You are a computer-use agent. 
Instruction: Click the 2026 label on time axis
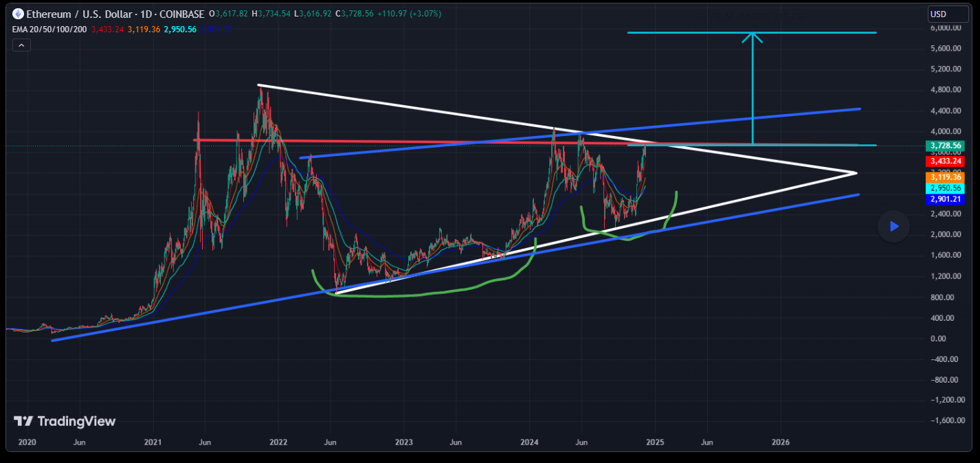pos(780,442)
